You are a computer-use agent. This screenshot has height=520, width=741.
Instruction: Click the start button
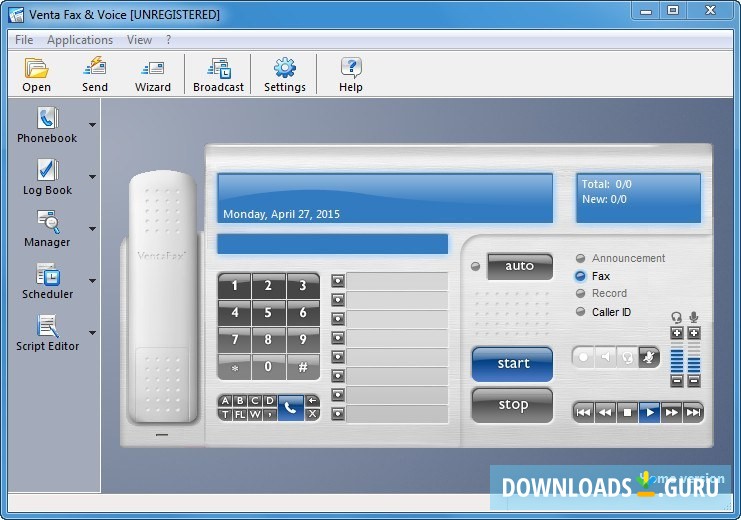click(512, 364)
